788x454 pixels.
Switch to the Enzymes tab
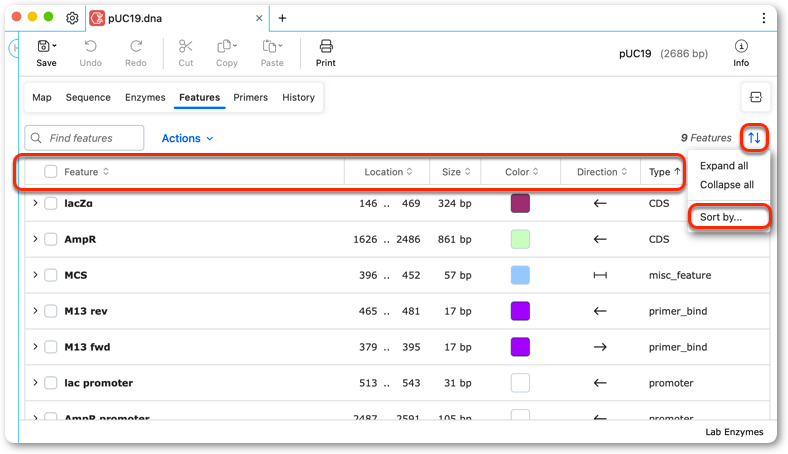tap(145, 98)
